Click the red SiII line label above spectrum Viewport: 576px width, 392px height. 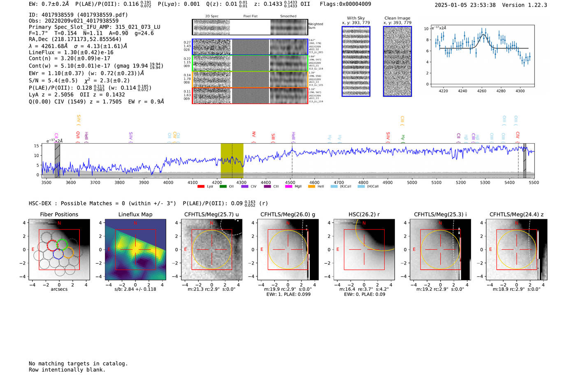tap(273, 138)
